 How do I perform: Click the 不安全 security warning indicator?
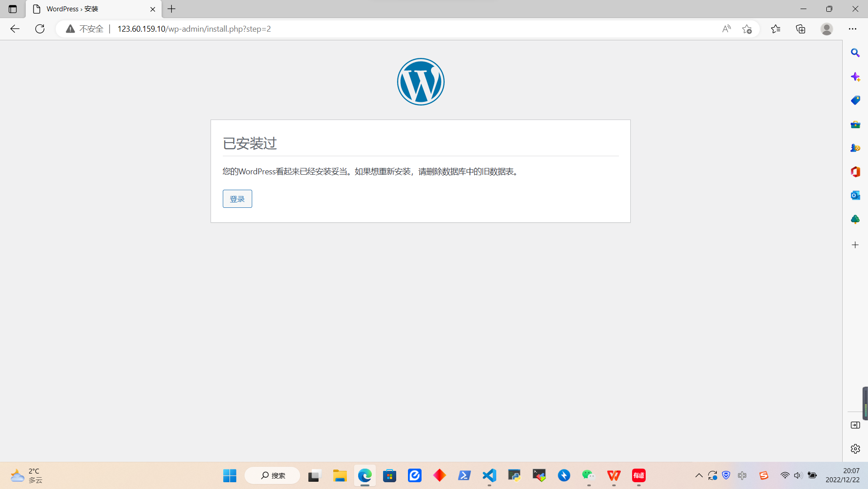(85, 29)
